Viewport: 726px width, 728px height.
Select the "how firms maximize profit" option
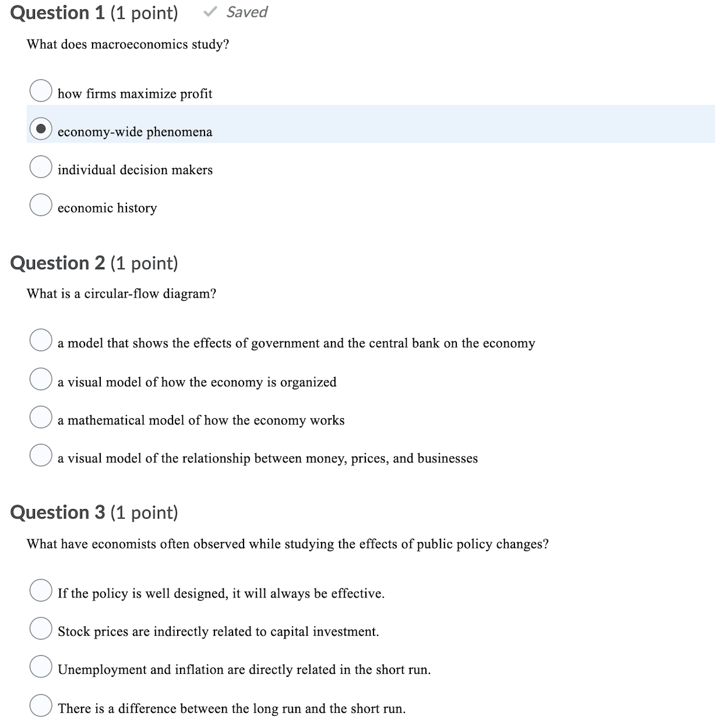[41, 91]
